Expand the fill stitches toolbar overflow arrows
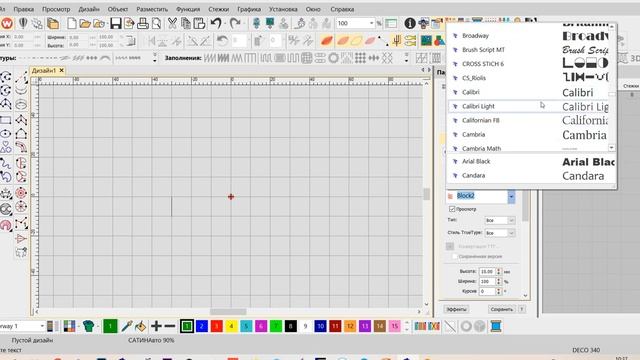Screen dimensions: 640x360 tap(406, 58)
